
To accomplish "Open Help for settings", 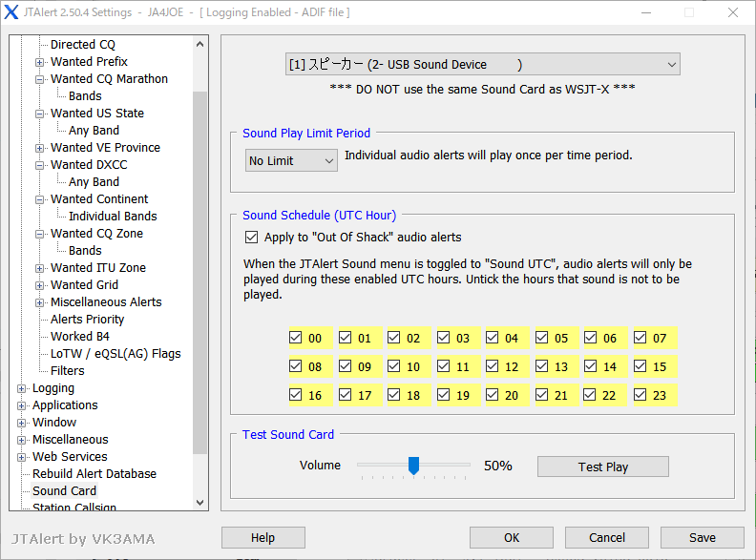I will coord(263,537).
